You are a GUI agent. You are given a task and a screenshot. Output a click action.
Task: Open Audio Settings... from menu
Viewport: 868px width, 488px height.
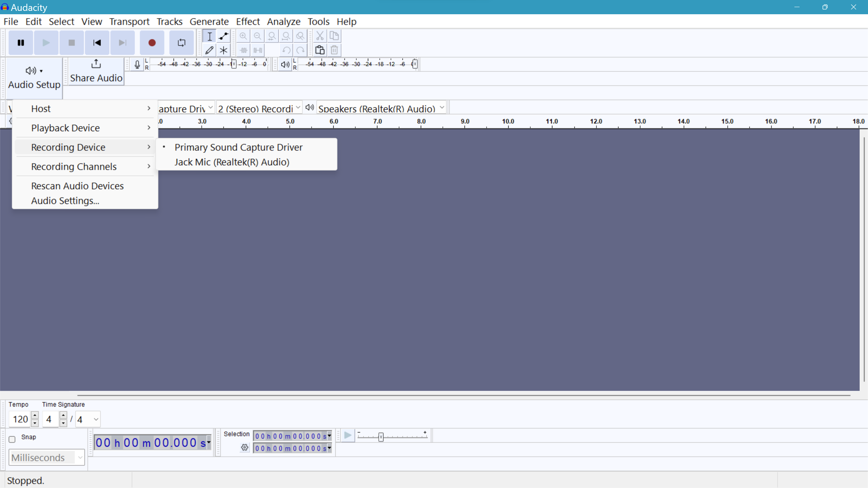85,201
